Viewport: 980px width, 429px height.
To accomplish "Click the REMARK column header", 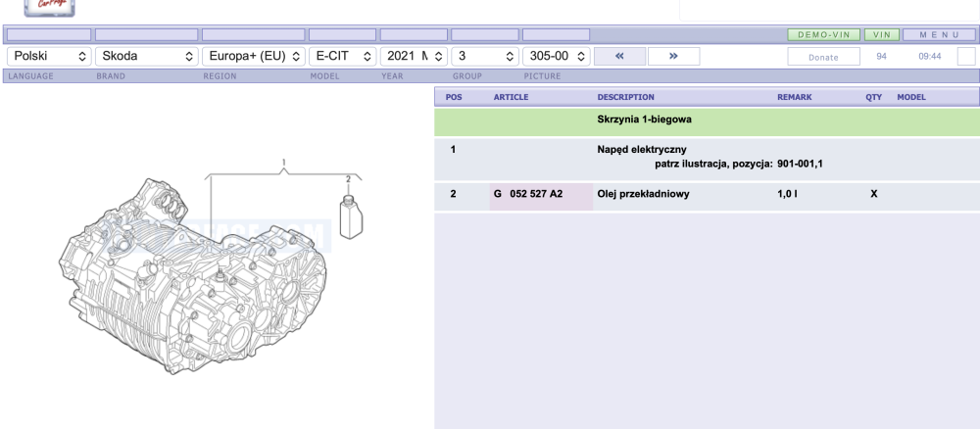I will click(795, 97).
